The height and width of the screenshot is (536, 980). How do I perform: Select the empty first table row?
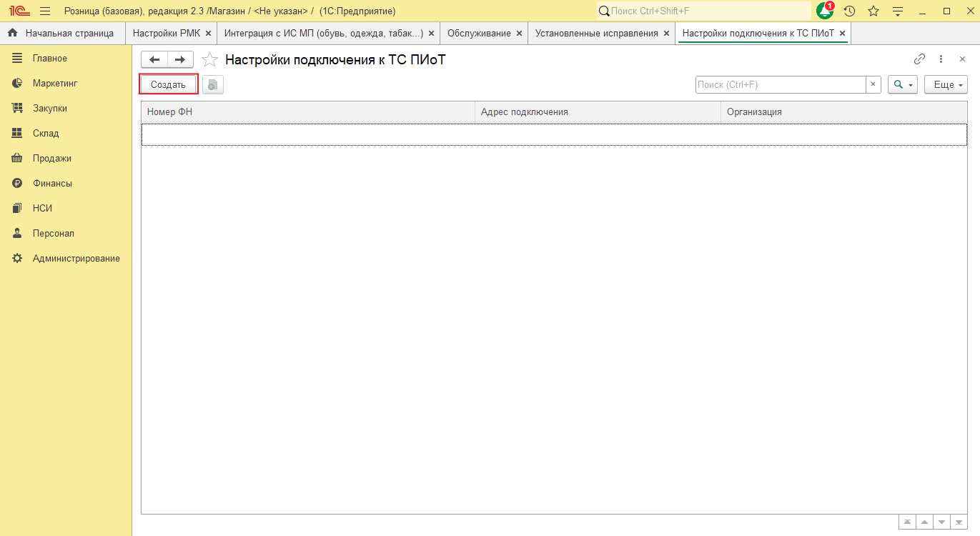click(x=554, y=134)
